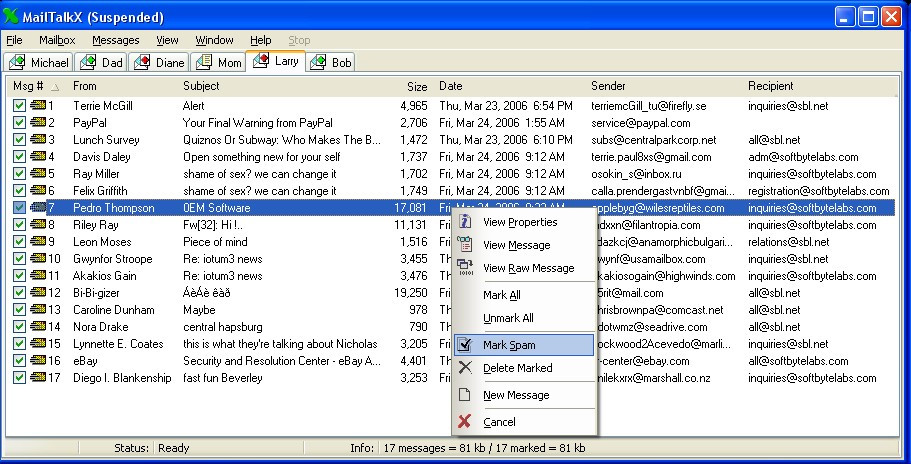Click the New Message blank page icon
Viewport: 911px width, 464px height.
464,395
